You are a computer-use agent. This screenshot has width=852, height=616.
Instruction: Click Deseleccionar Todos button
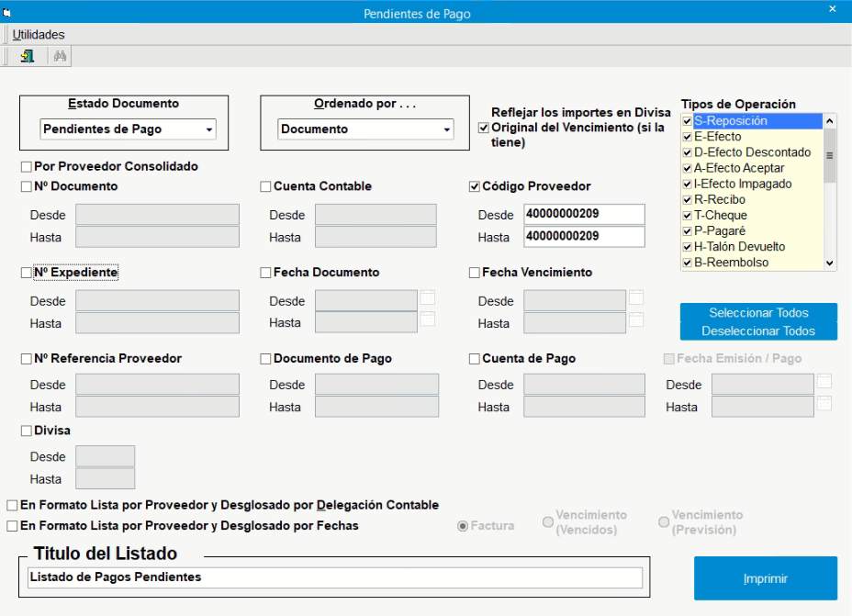click(758, 331)
